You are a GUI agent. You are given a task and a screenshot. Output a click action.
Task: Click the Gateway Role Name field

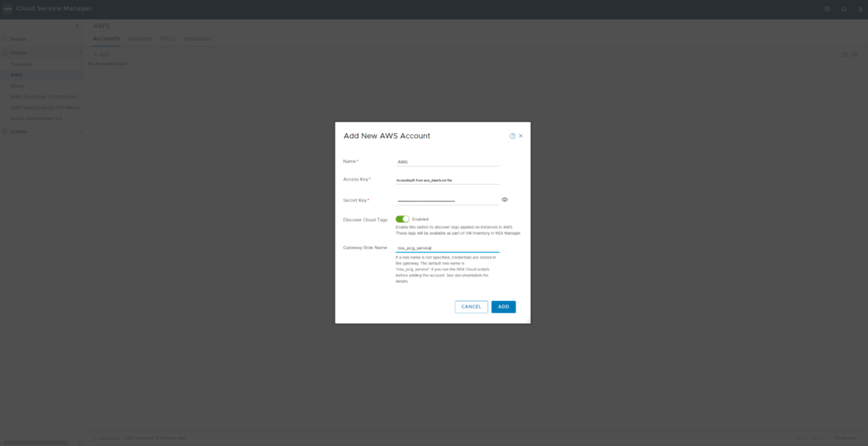tap(448, 248)
